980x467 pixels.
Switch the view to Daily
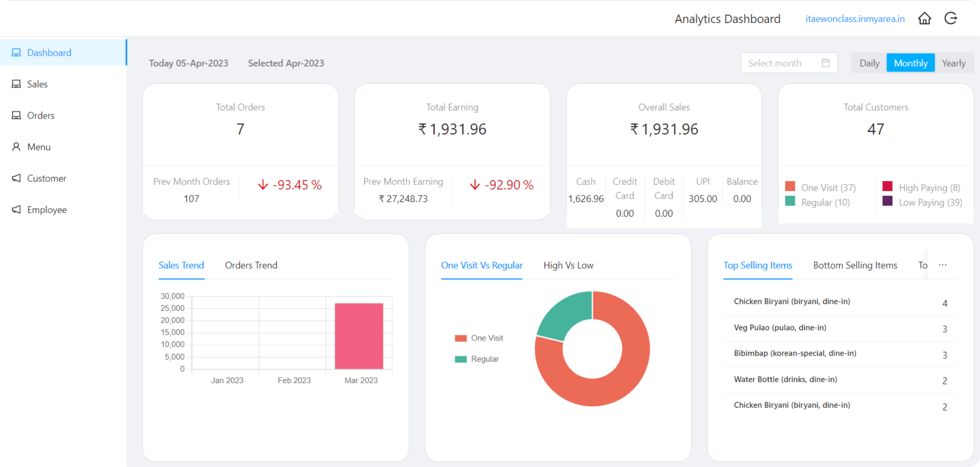[x=869, y=63]
